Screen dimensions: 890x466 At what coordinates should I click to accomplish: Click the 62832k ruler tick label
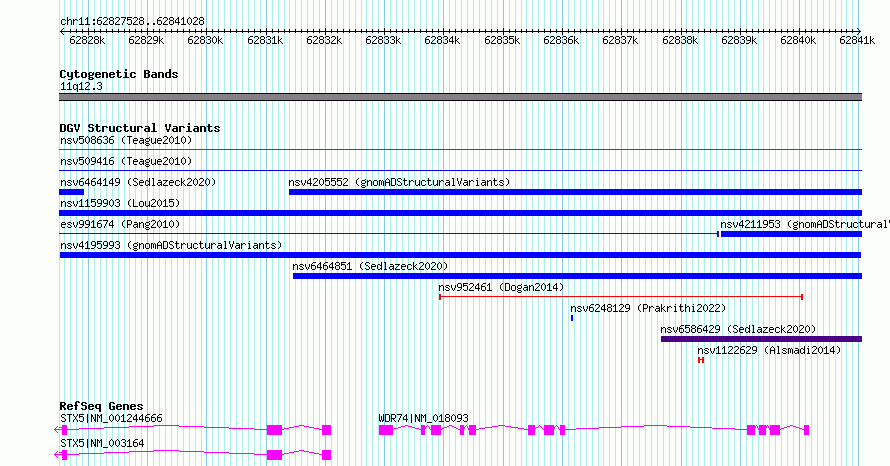(x=324, y=40)
